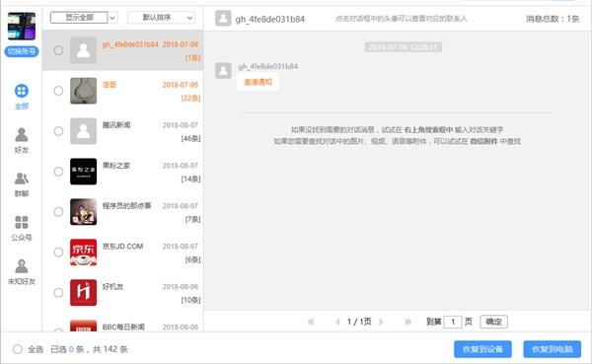
Task: Click the 消息总数 message total label
Action: (553, 19)
